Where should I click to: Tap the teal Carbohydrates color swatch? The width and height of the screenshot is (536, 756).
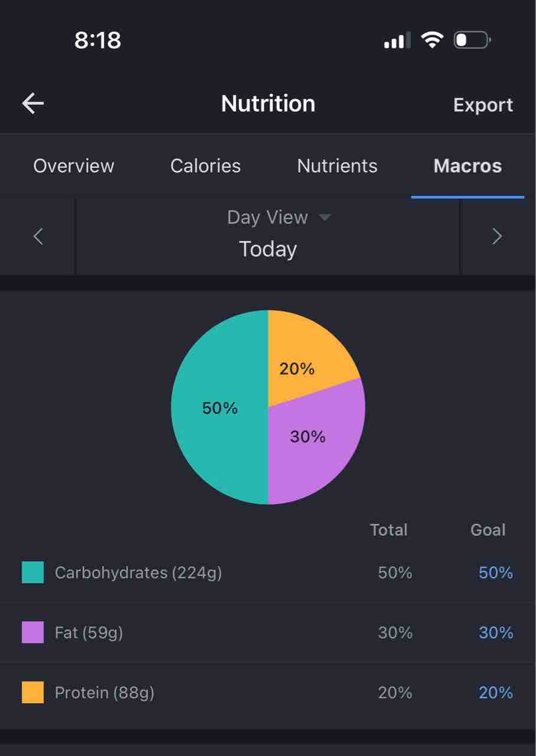coord(33,572)
